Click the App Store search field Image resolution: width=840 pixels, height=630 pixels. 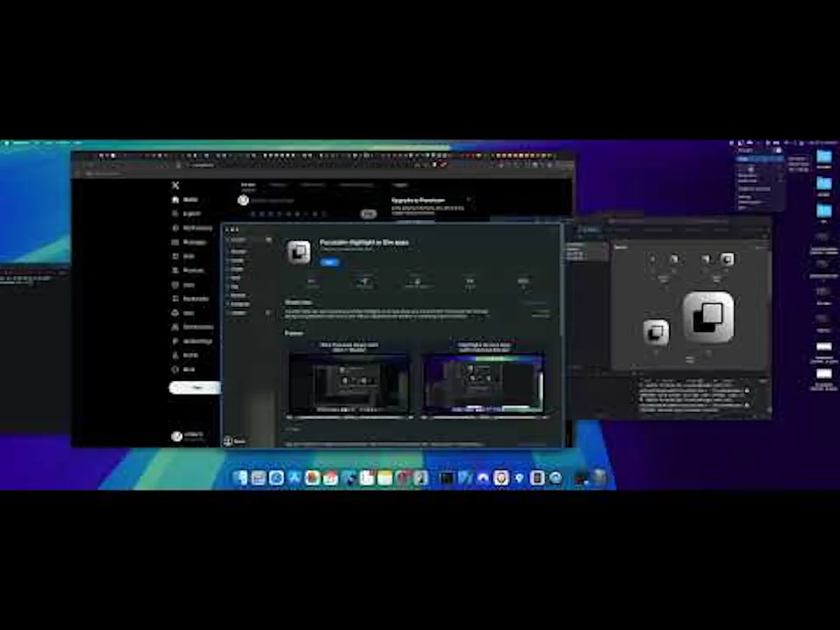point(248,239)
